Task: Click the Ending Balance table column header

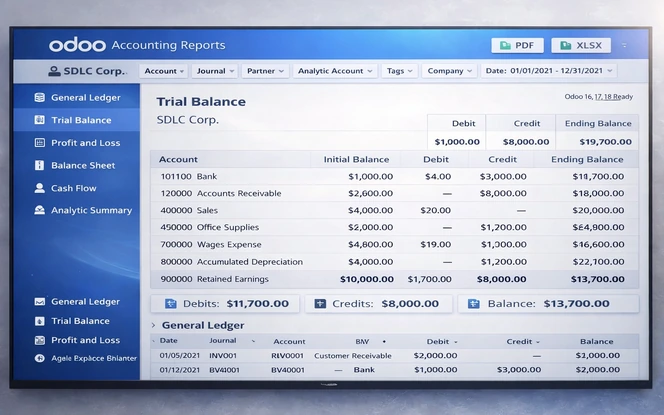Action: [x=587, y=159]
